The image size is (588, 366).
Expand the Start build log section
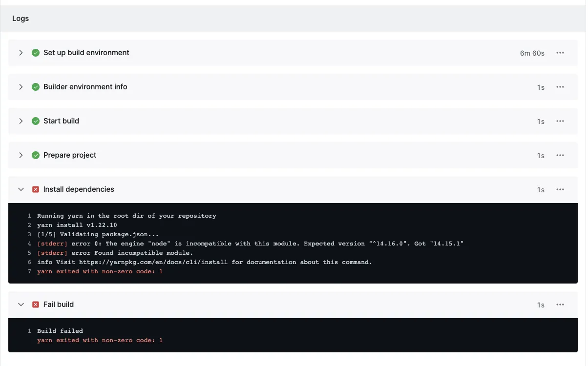pyautogui.click(x=21, y=121)
